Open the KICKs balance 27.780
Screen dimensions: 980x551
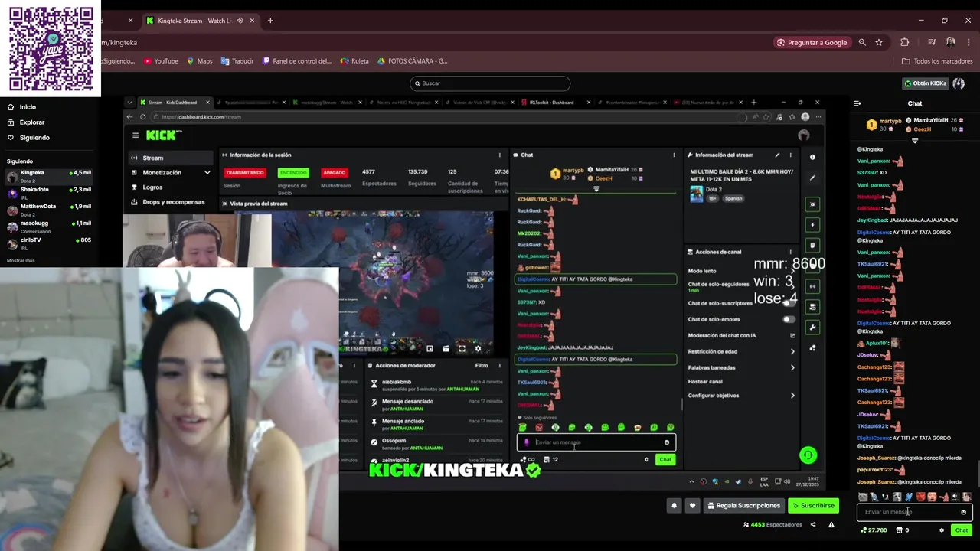click(x=874, y=530)
